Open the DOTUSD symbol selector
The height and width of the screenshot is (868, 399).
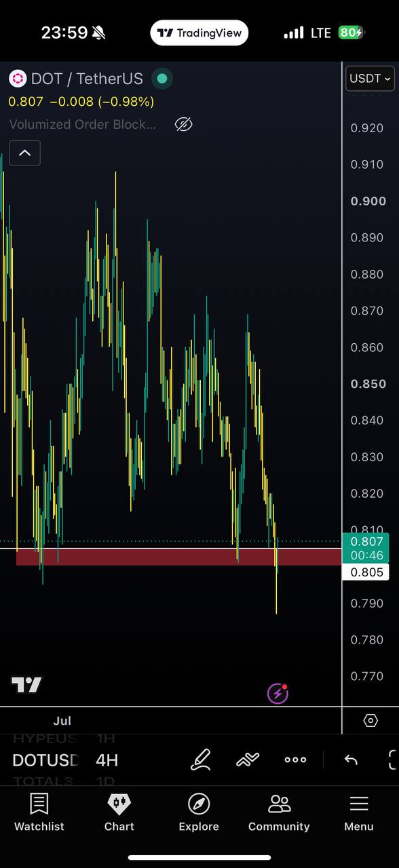click(45, 759)
